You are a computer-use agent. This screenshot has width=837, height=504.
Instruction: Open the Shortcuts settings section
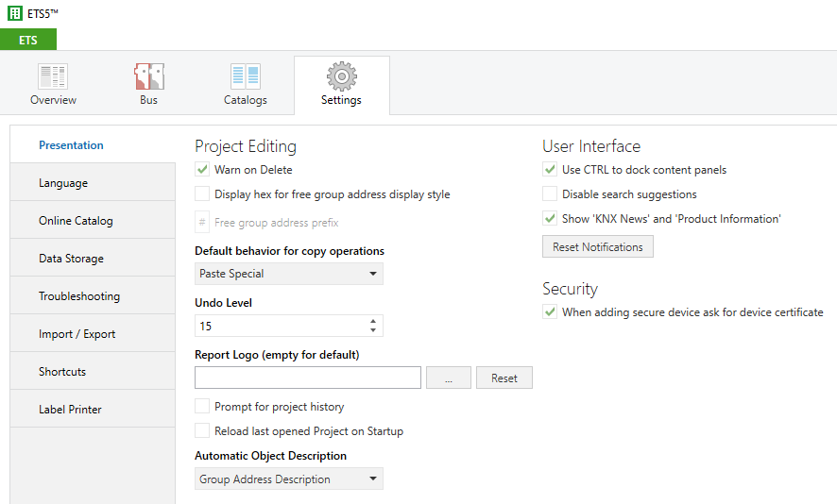pos(93,372)
